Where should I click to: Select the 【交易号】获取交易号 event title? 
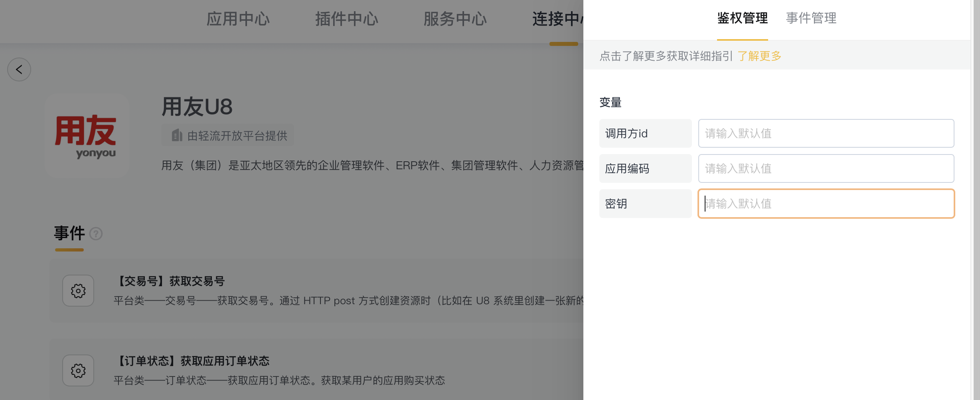pyautogui.click(x=170, y=281)
